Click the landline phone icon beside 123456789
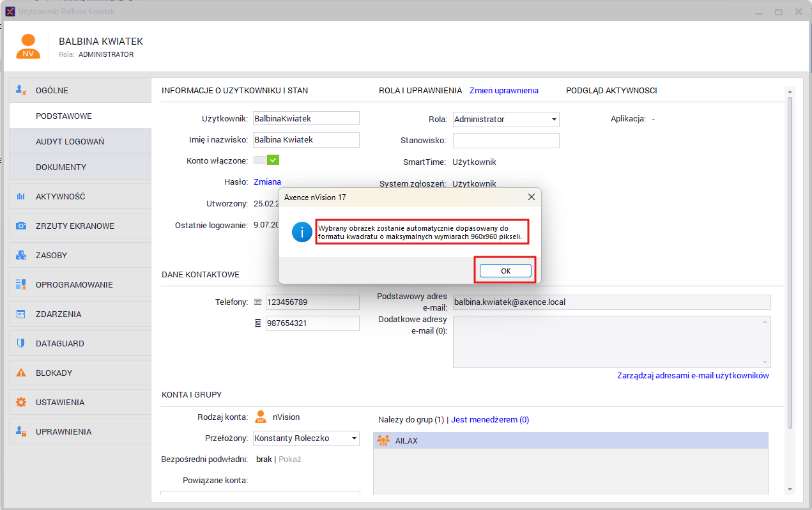Viewport: 812px width, 510px height. 257,302
